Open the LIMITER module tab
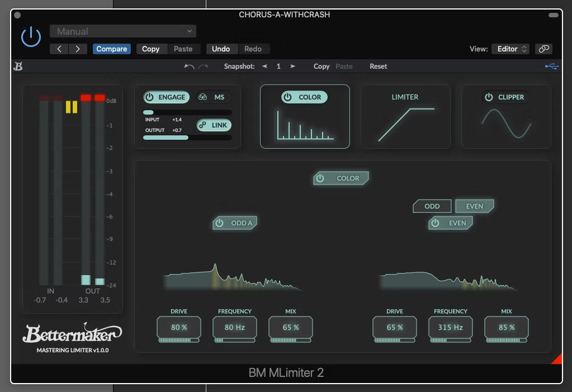This screenshot has height=392, width=572. [x=405, y=117]
